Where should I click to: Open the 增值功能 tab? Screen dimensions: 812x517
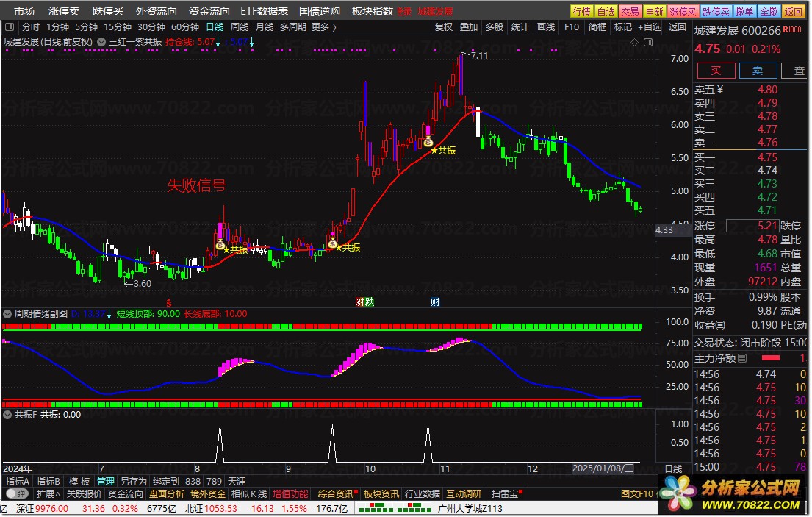click(x=290, y=493)
